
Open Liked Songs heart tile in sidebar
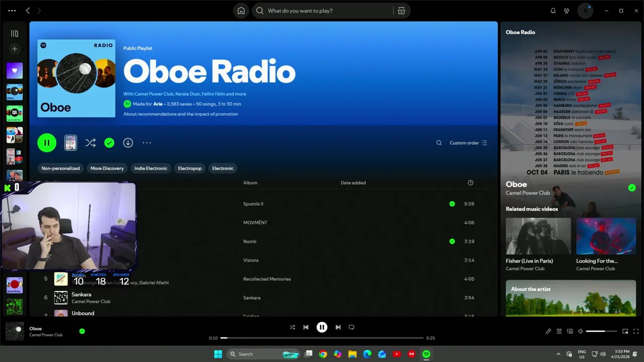click(15, 70)
